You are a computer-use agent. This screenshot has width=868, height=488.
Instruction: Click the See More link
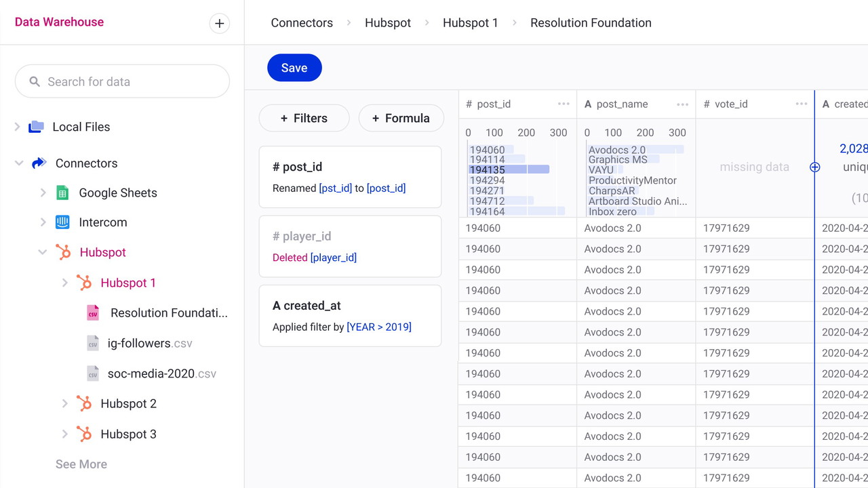tap(81, 464)
